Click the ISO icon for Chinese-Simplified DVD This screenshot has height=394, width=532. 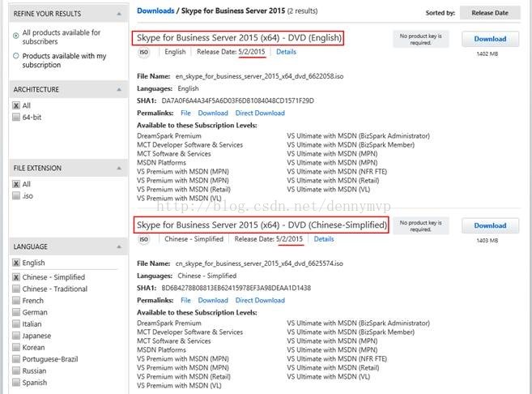[x=144, y=239]
